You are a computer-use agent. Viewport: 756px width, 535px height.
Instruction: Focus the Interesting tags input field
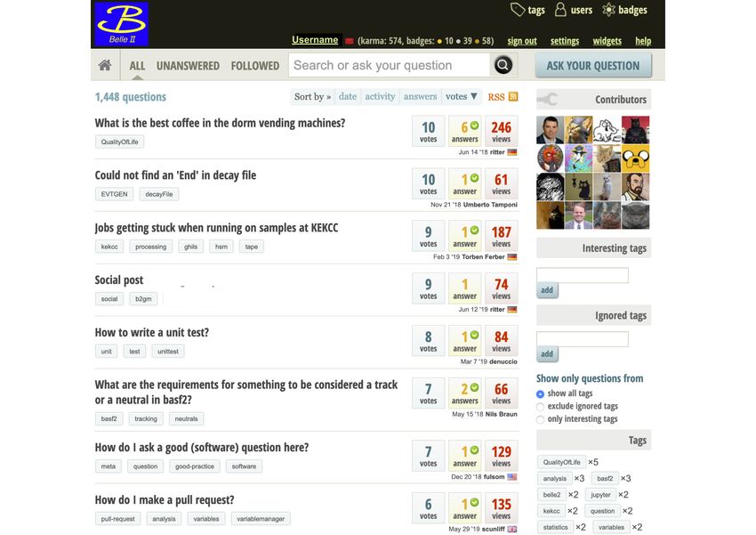583,275
